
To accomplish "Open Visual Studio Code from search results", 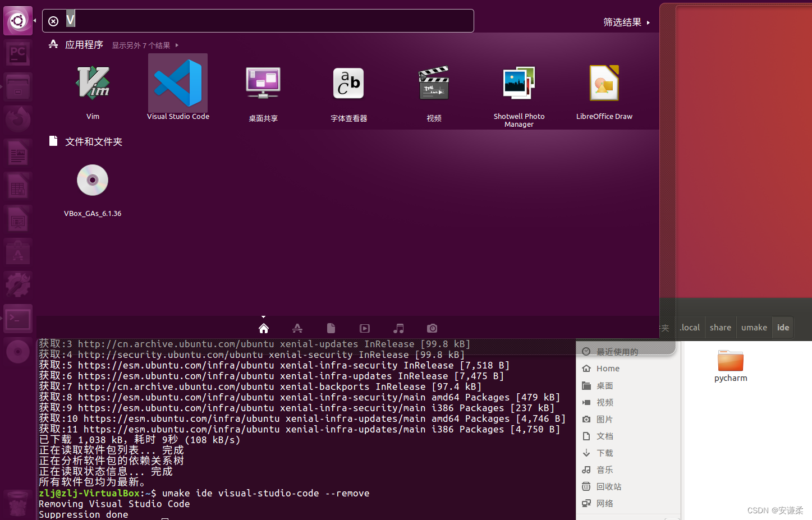I will click(177, 82).
